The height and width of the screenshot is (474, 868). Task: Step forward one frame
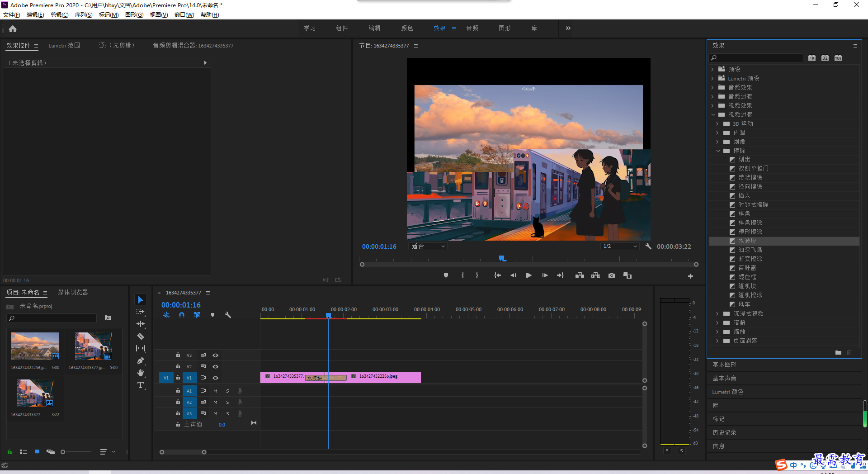[x=545, y=275]
